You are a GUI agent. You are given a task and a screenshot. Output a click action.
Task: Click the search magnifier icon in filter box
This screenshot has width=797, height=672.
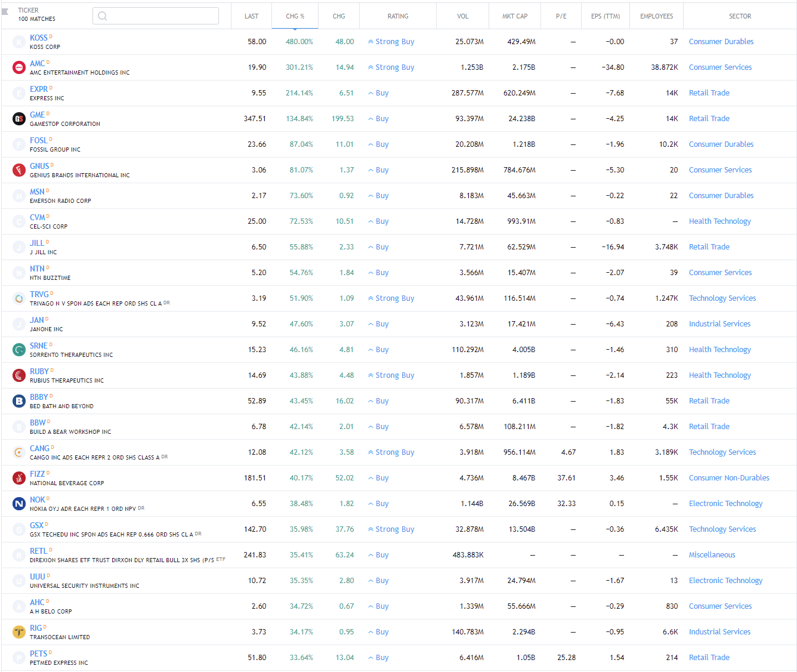pos(103,16)
